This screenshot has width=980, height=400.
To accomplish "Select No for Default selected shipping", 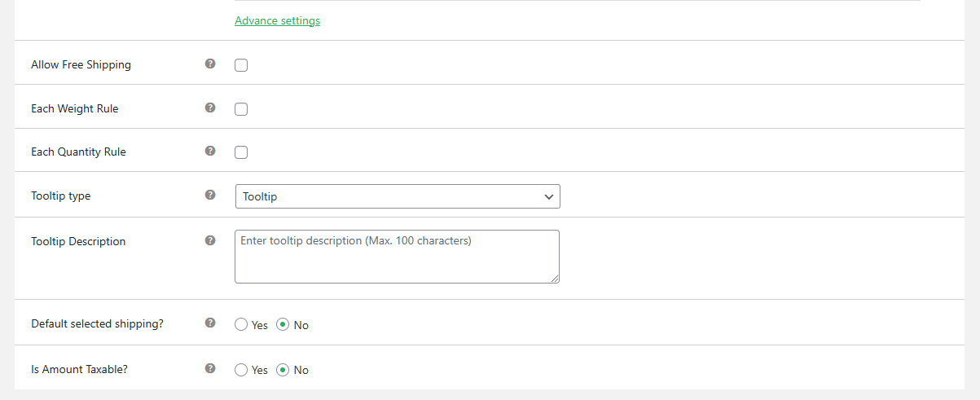I will click(283, 324).
